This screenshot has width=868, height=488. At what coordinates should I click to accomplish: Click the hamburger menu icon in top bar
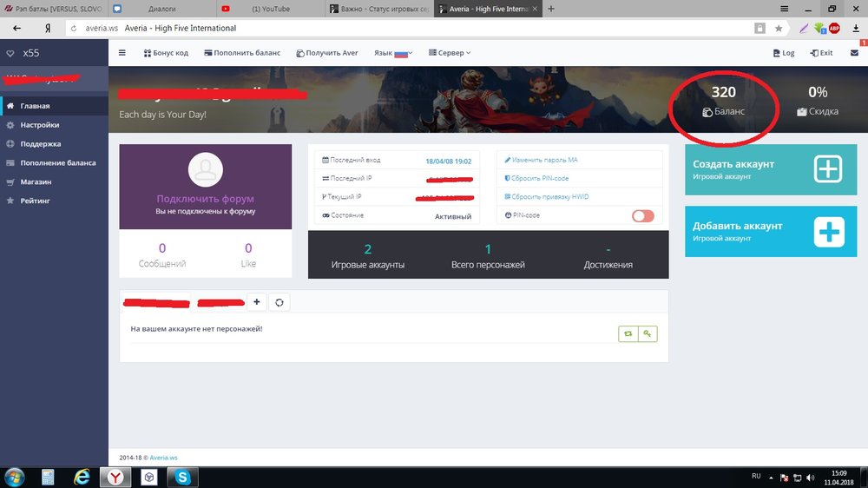tap(122, 53)
